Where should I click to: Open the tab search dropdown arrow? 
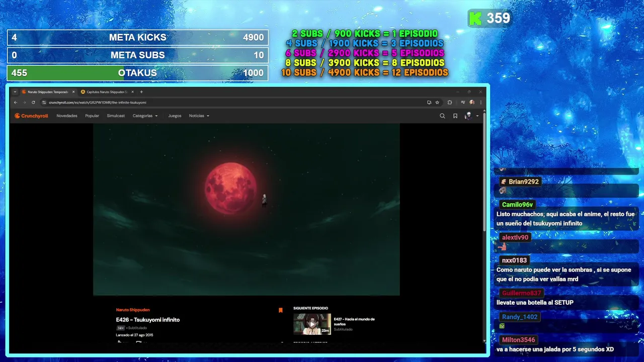click(15, 92)
